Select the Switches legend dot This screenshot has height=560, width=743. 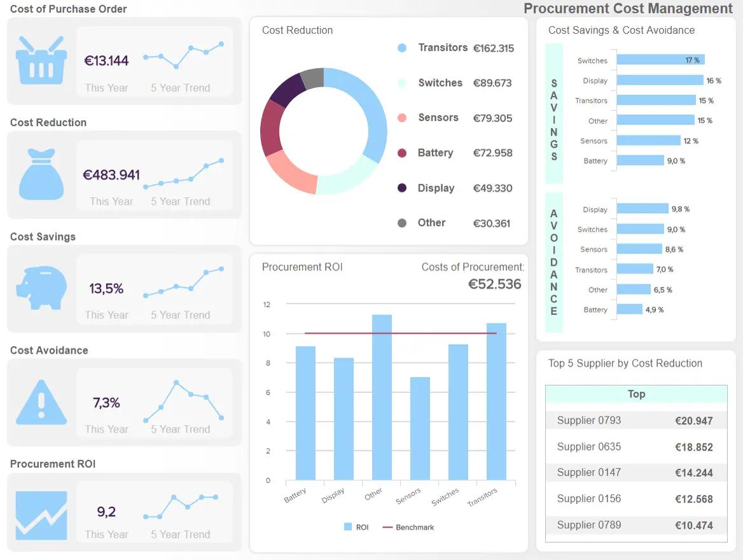coord(402,83)
